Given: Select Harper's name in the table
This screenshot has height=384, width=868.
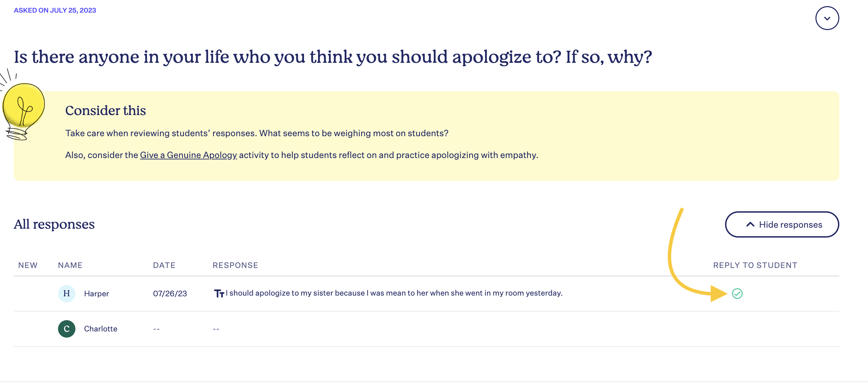Looking at the screenshot, I should click(x=97, y=294).
